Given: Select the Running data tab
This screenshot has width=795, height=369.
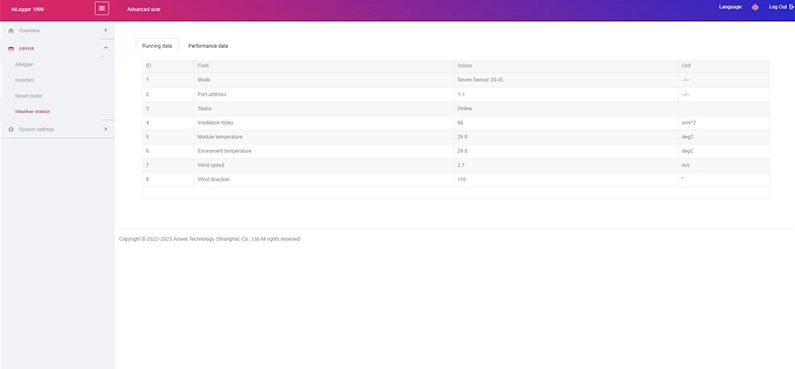Looking at the screenshot, I should [157, 46].
